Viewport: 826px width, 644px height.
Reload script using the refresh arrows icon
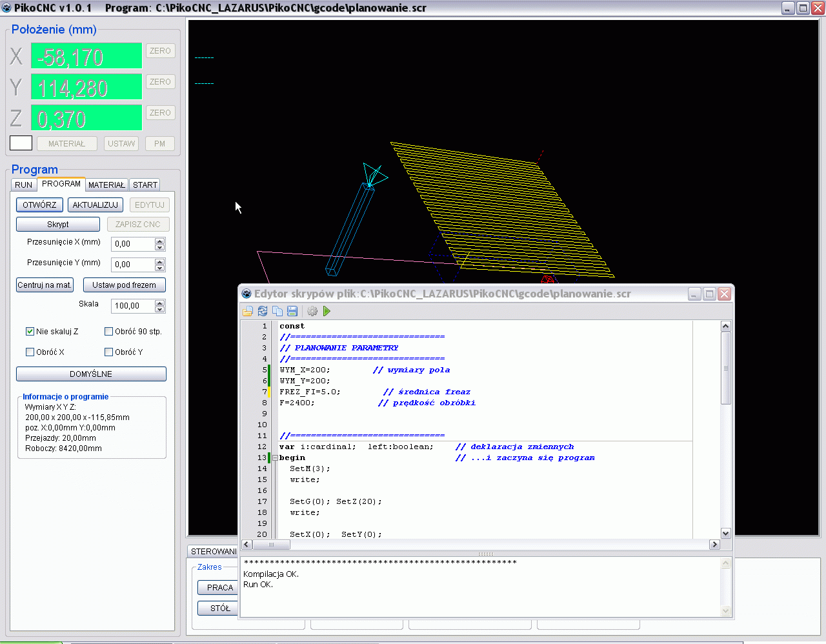point(263,311)
